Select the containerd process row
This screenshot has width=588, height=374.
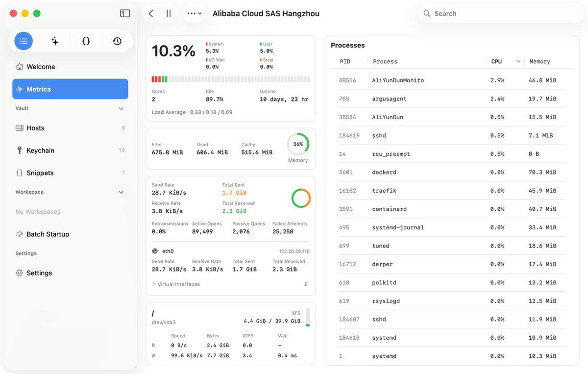(451, 209)
